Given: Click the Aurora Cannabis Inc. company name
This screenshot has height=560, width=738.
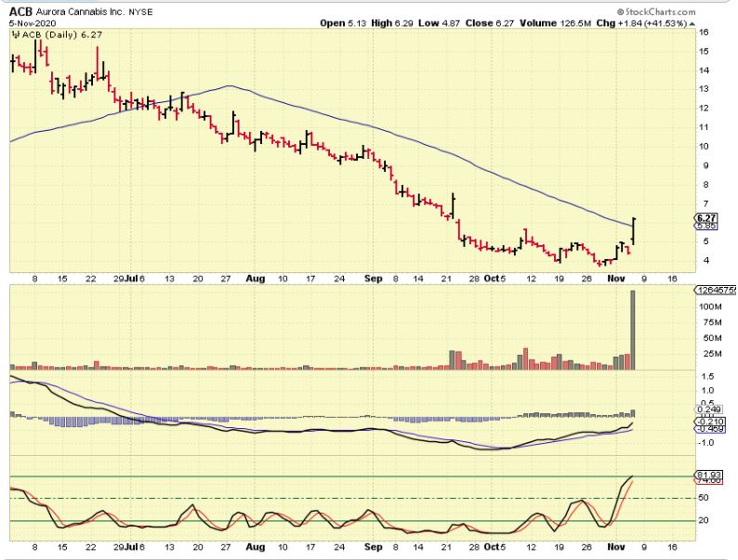Looking at the screenshot, I should (81, 12).
